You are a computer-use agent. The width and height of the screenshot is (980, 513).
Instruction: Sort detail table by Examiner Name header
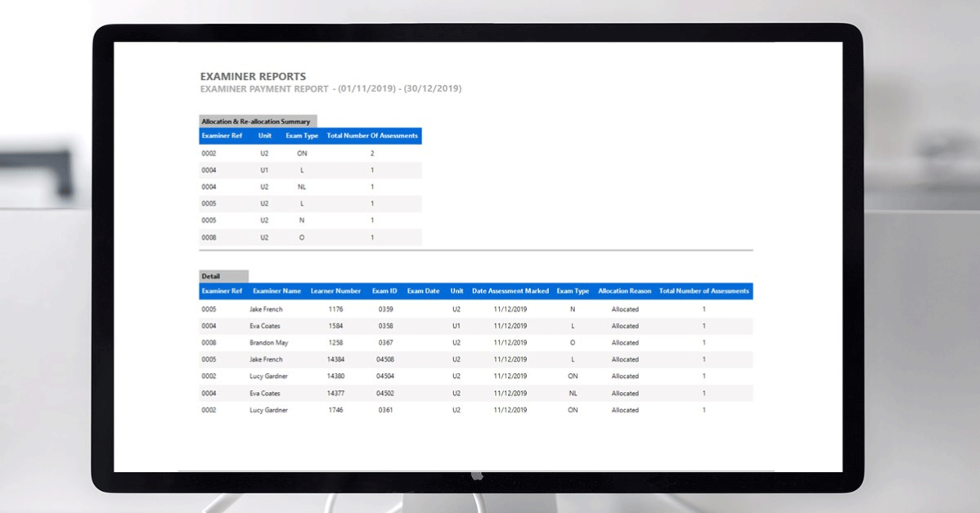click(276, 291)
